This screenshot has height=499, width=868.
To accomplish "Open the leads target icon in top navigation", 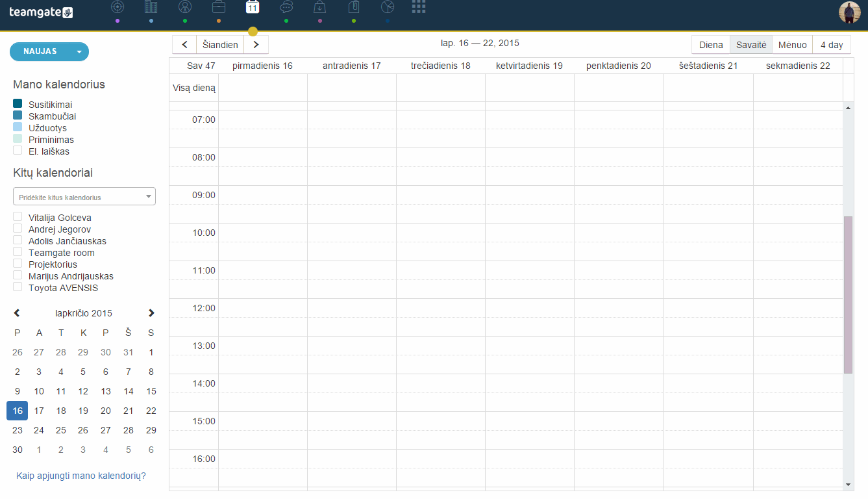I will (117, 7).
